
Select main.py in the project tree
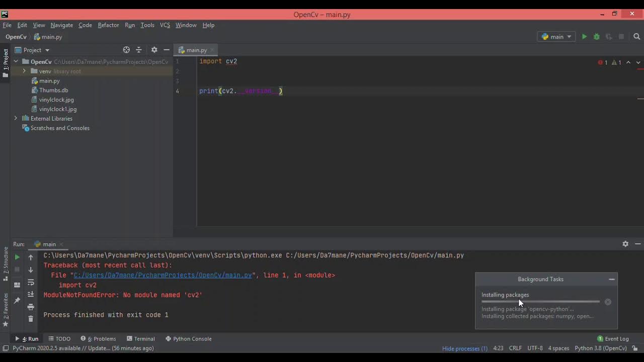49,80
